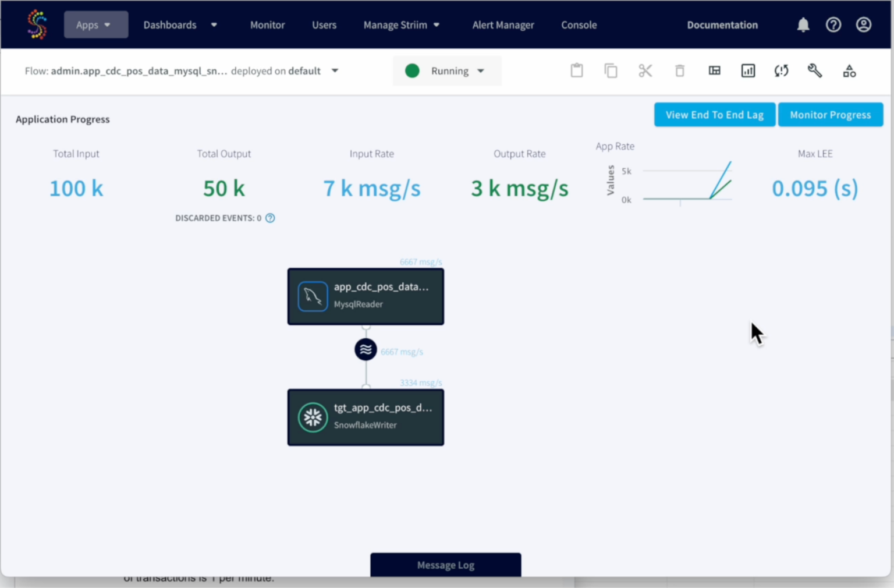894x588 pixels.
Task: Switch to the Alert Manager section
Action: 503,24
